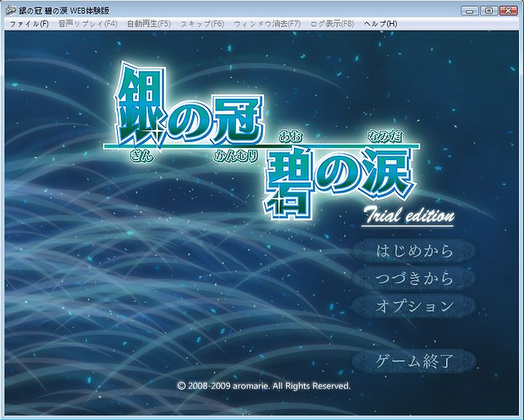Close the game window

[x=508, y=11]
